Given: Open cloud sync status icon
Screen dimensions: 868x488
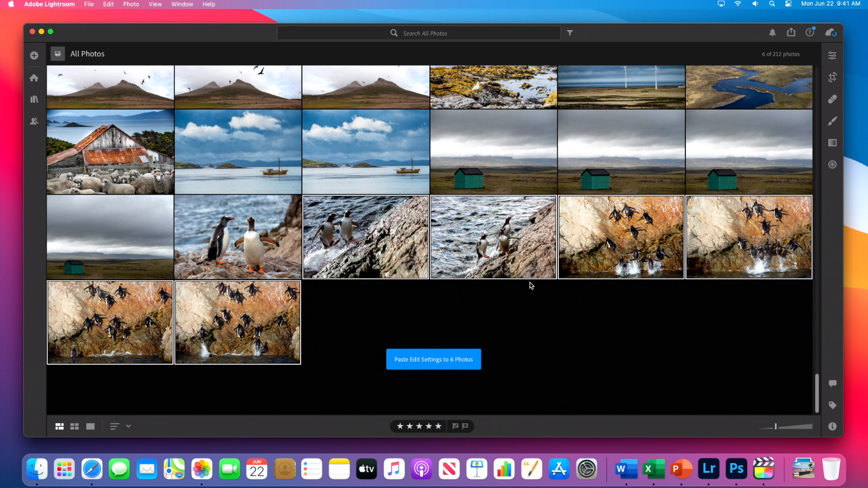Looking at the screenshot, I should pyautogui.click(x=831, y=33).
